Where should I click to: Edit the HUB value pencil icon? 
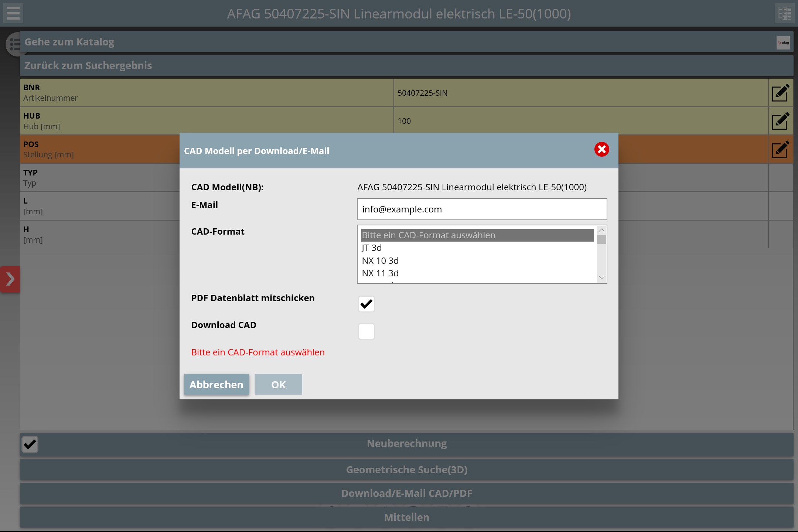[x=780, y=121]
